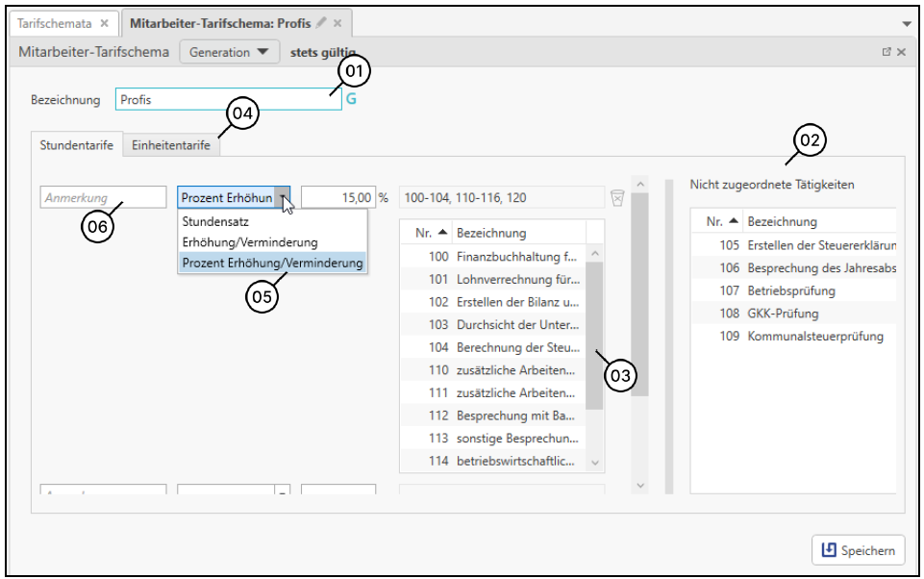Viewport: 924px width, 579px height.
Task: Click the Speichern button
Action: 858,550
